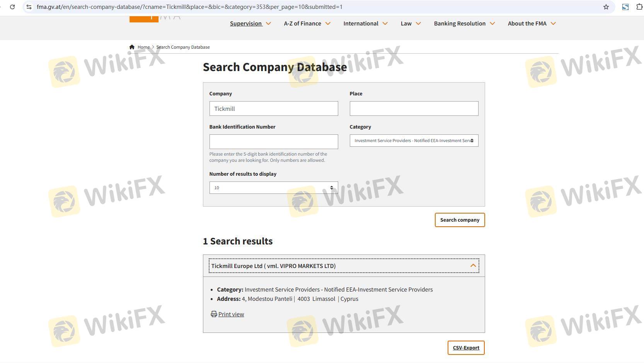Open the Number of results dropdown
Viewport: 644px width, 363px height.
(273, 188)
